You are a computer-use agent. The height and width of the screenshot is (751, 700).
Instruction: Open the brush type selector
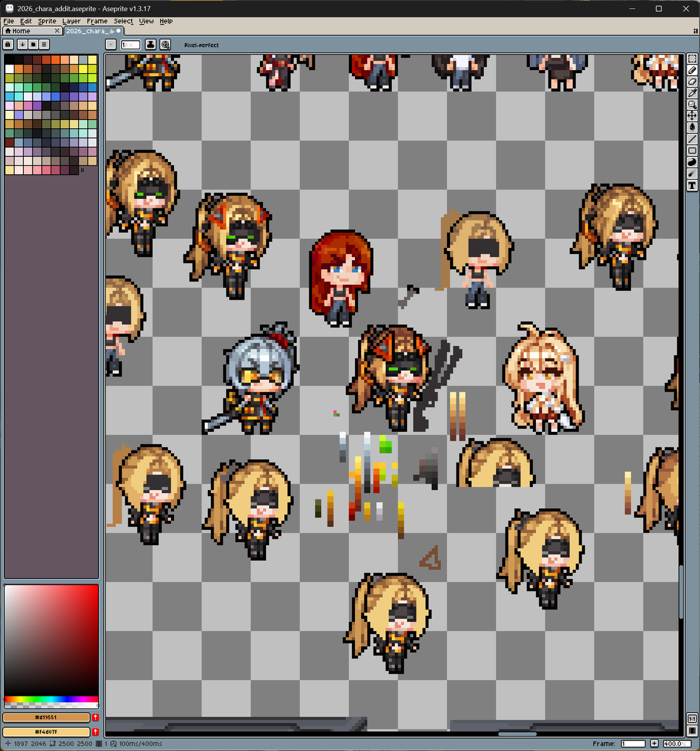111,44
